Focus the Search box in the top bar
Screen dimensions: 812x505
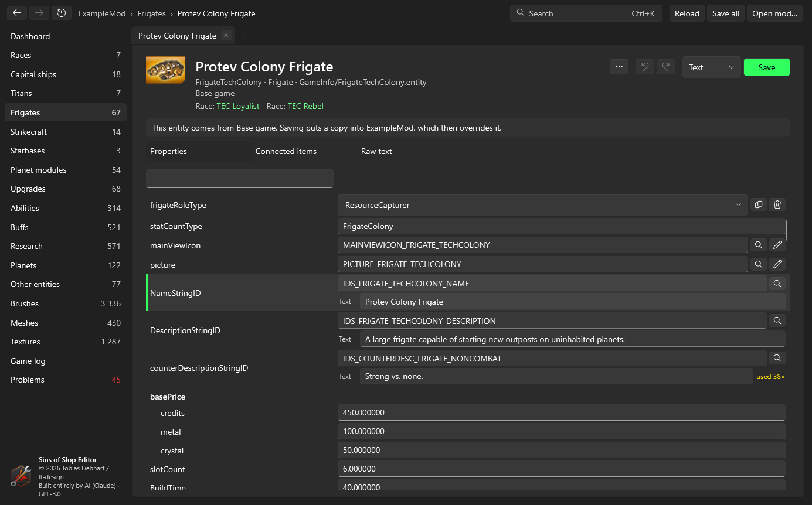pyautogui.click(x=586, y=13)
